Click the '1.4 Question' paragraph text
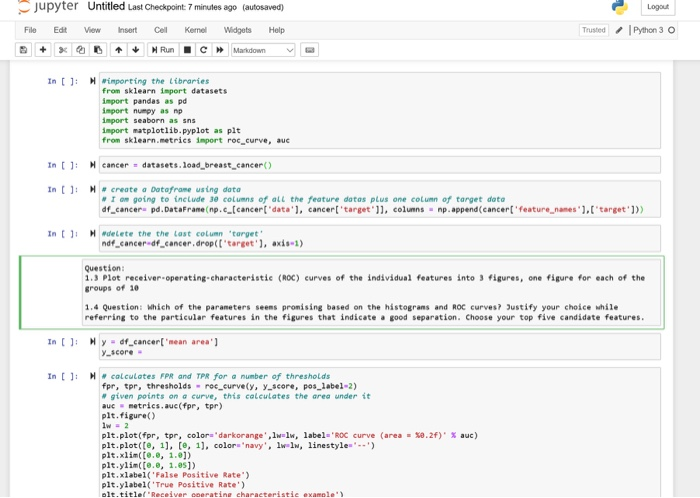Image resolution: width=700 pixels, height=498 pixels. pos(365,312)
